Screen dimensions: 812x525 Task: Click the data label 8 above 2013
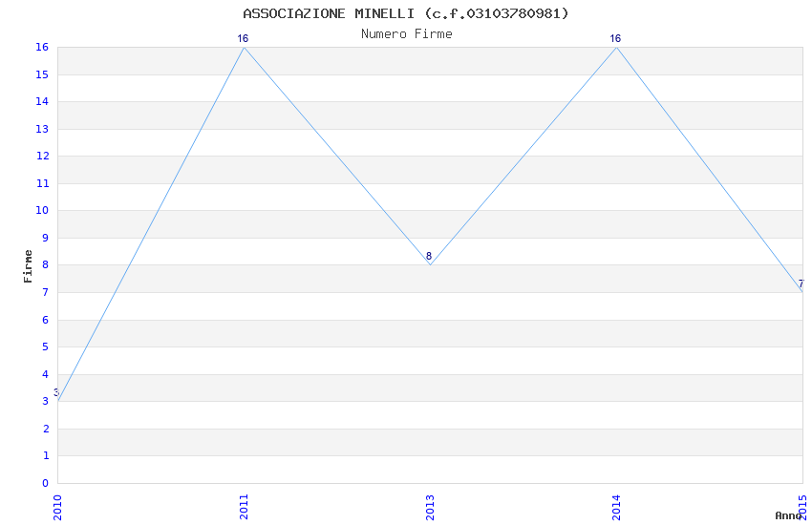coord(429,256)
